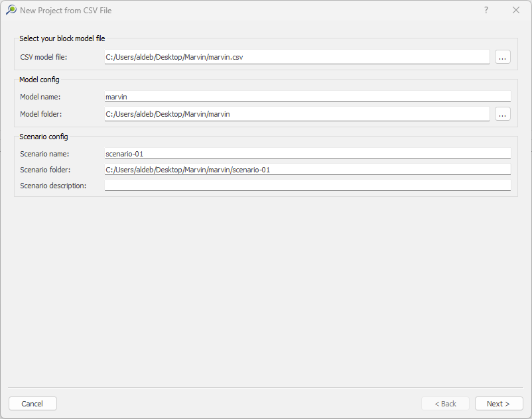
Task: Click the question mark help button
Action: tap(486, 11)
